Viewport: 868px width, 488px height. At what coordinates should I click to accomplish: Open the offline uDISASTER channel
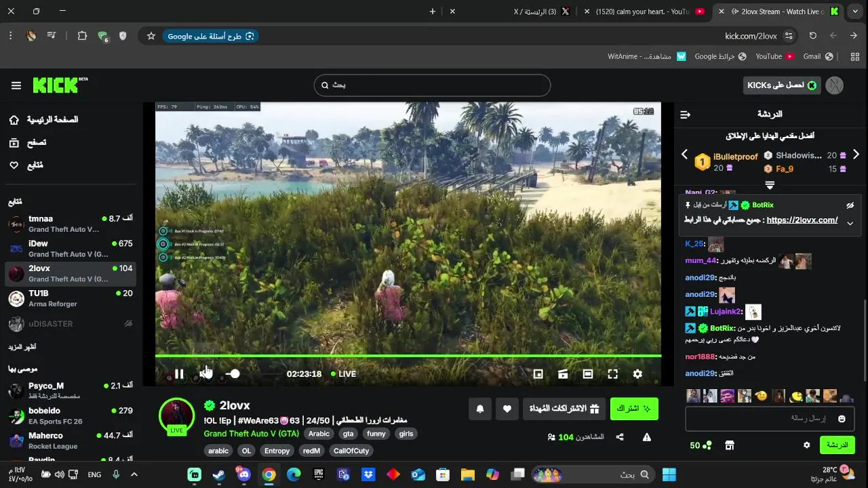coord(71,324)
